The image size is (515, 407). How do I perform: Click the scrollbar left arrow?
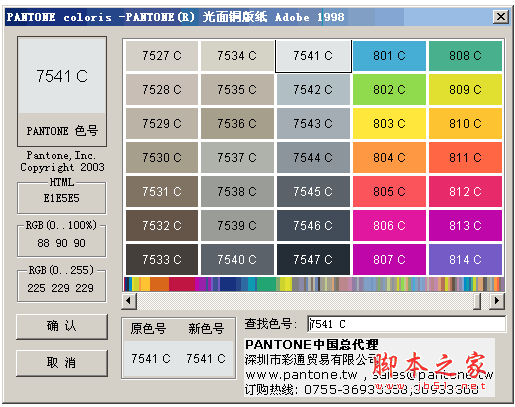(x=129, y=301)
